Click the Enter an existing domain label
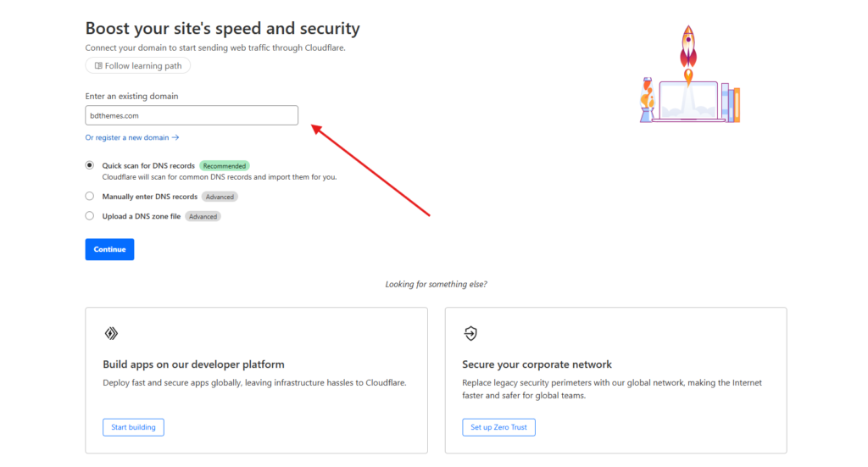The height and width of the screenshot is (467, 868). 131,97
